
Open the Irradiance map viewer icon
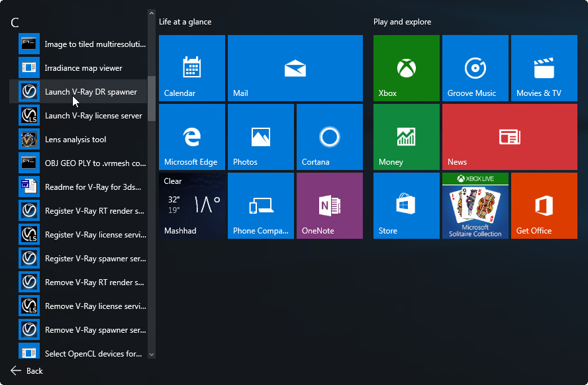pos(29,67)
